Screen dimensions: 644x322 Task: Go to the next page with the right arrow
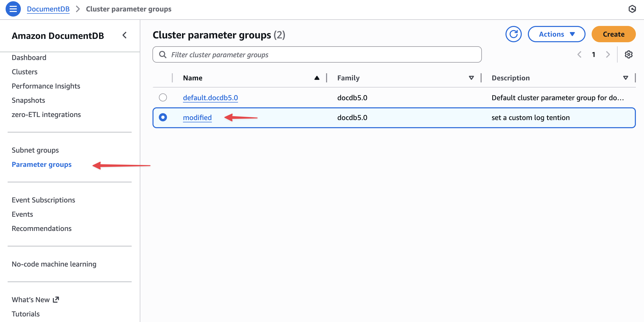[x=608, y=54]
